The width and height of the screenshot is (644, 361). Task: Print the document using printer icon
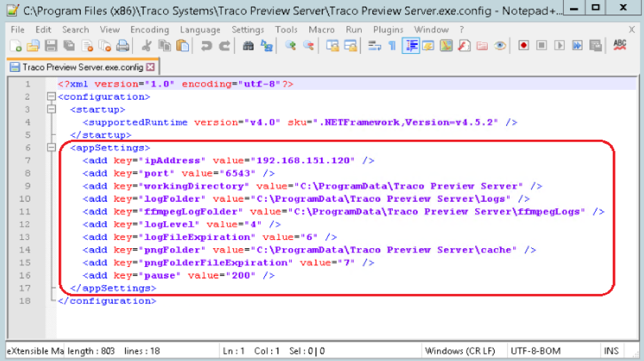tap(122, 46)
